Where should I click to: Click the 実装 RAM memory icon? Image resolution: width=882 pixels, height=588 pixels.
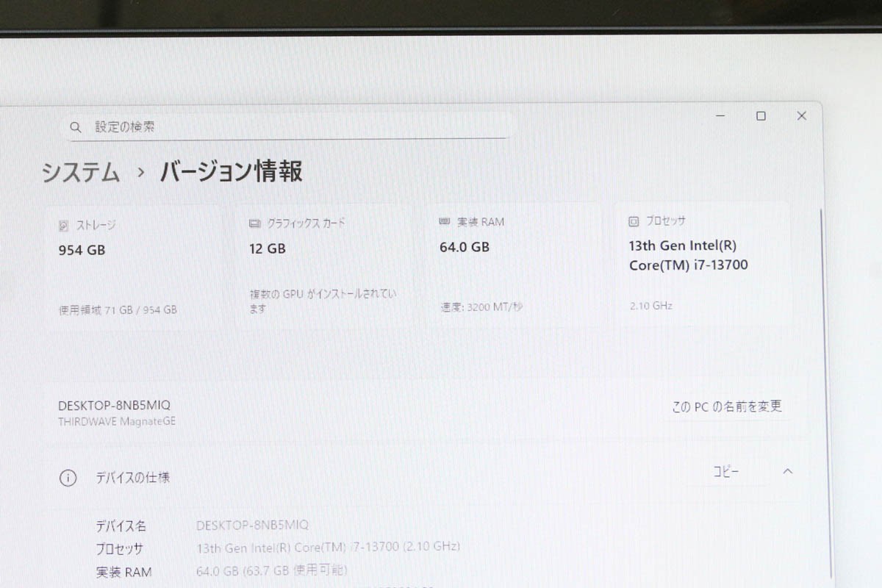(445, 221)
